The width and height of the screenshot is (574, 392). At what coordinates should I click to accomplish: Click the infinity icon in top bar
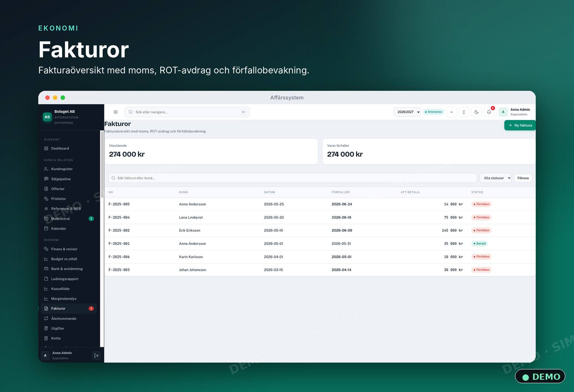click(452, 112)
